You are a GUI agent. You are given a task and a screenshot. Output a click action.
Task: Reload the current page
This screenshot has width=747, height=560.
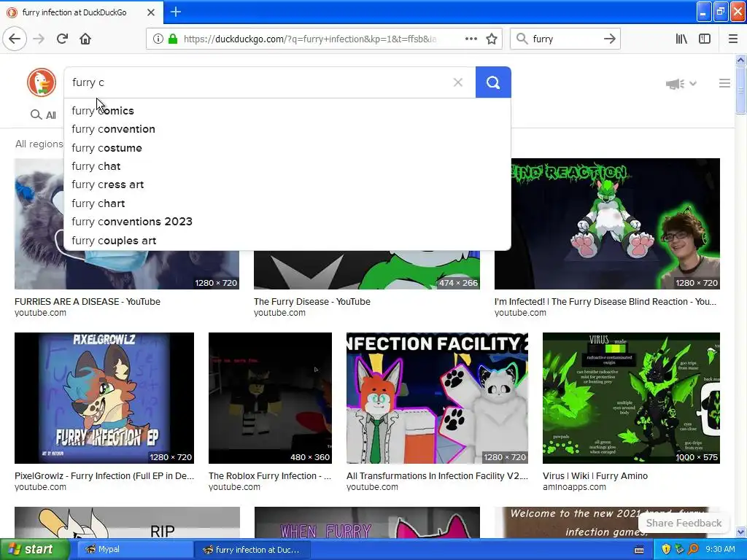[x=63, y=39]
